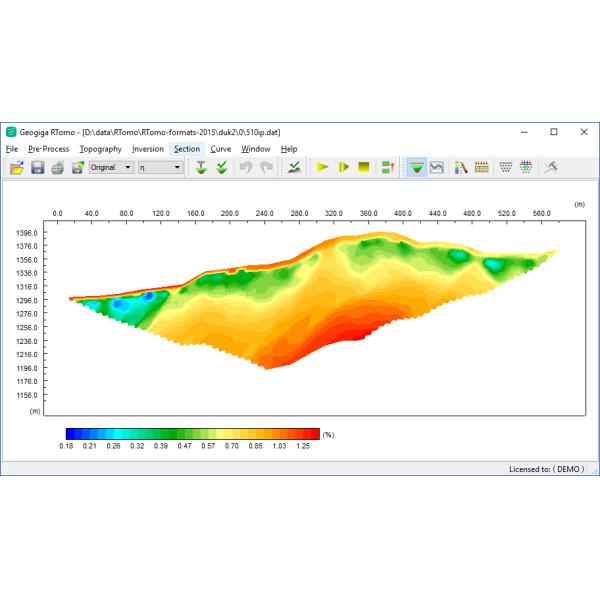The height and width of the screenshot is (600, 600).
Task: Click the step inversion play icon
Action: [343, 167]
